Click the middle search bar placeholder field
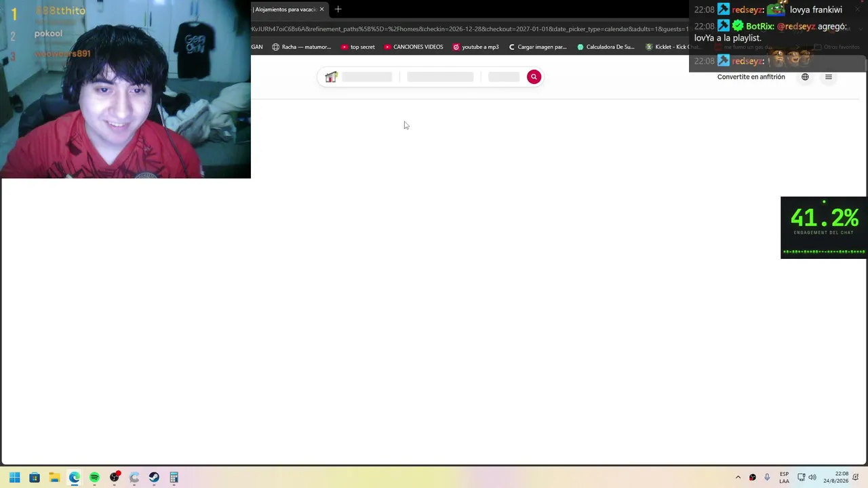Image resolution: width=868 pixels, height=488 pixels. click(440, 77)
